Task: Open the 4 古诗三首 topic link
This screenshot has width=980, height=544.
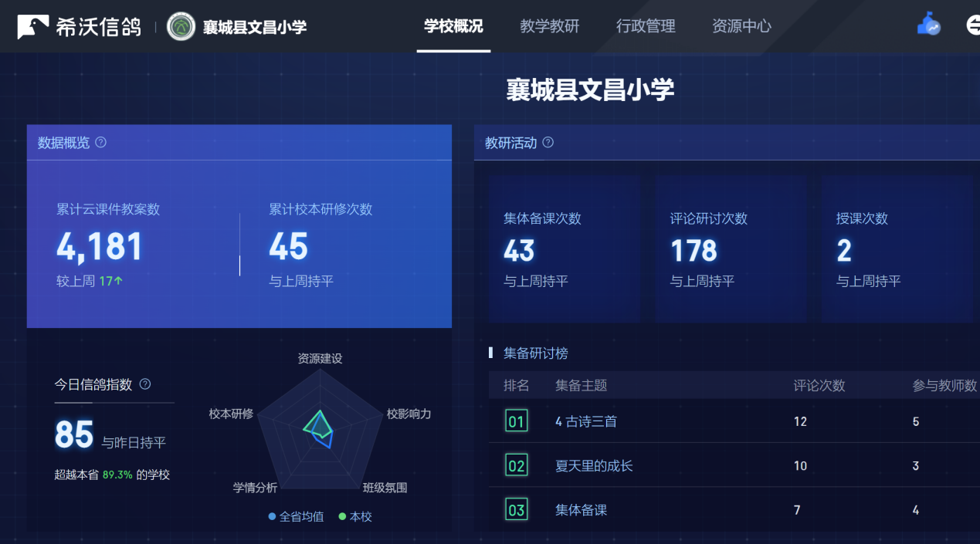Action: coord(585,421)
